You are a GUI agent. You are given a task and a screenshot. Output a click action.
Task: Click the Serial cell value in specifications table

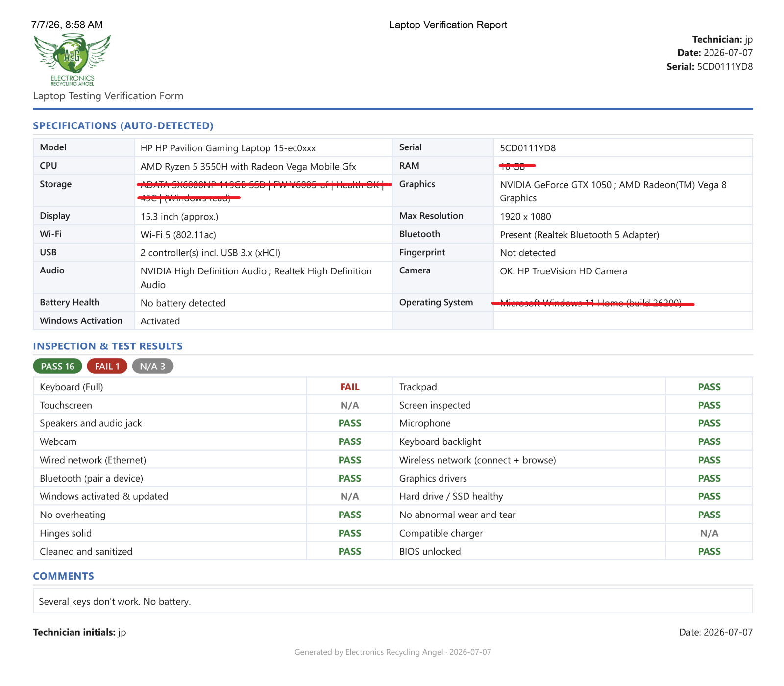coord(528,148)
